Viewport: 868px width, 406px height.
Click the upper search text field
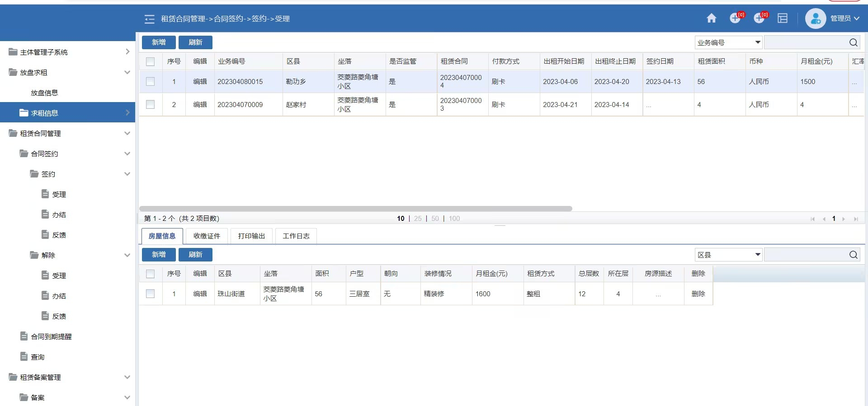806,42
